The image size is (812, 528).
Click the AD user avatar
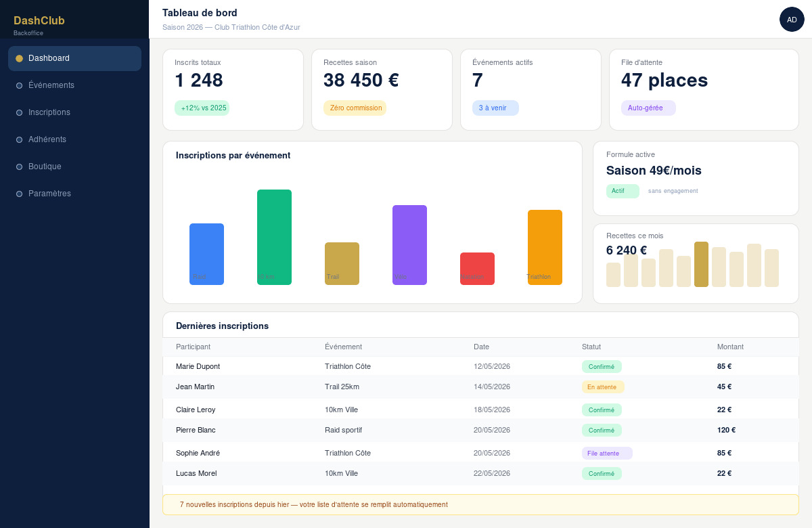792,20
